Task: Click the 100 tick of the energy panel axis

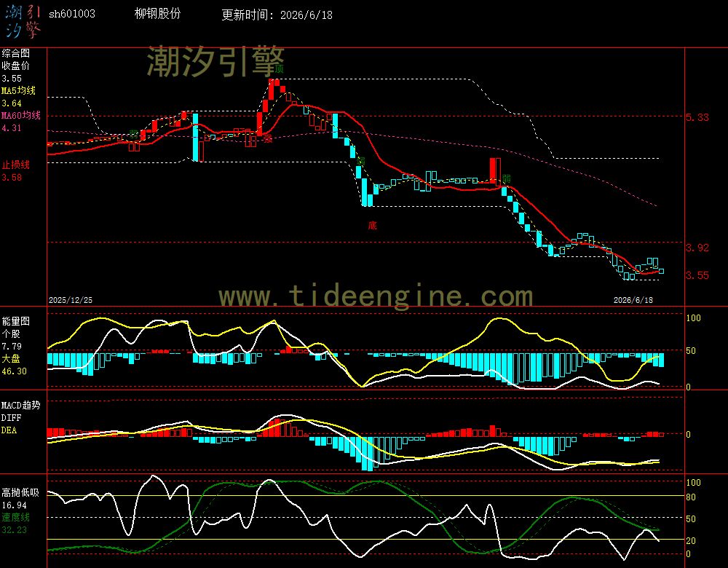Action: [x=693, y=318]
